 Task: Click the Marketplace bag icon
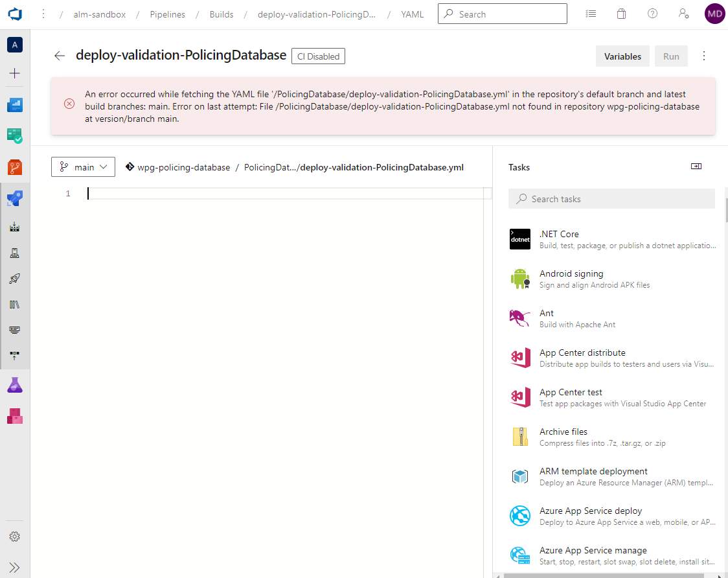point(621,13)
